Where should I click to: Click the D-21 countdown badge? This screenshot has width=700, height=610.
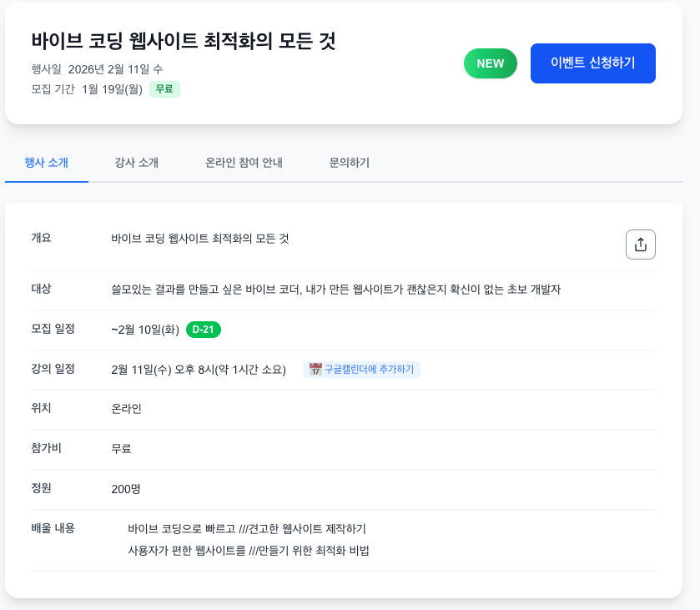(203, 330)
